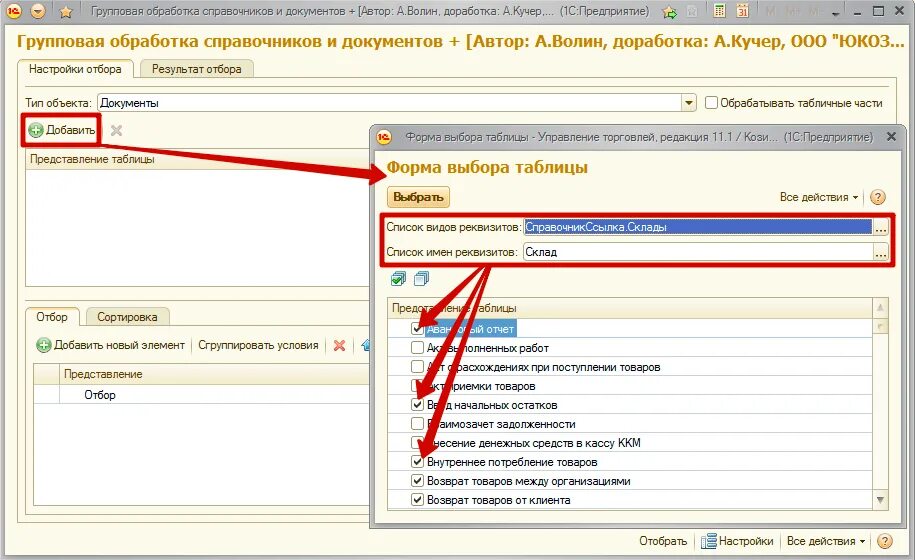Select the Отбор row in the conditions list
Viewport: 915px width, 560px height.
tap(201, 395)
